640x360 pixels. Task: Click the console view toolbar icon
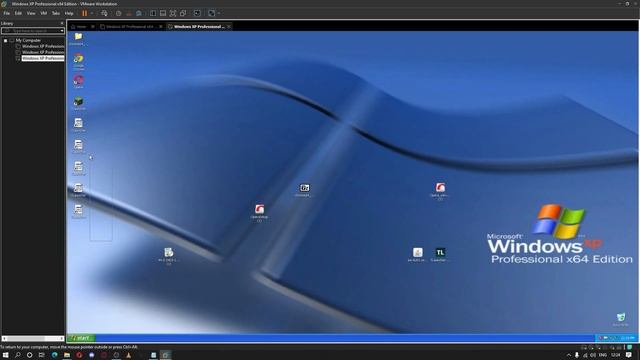[197, 13]
